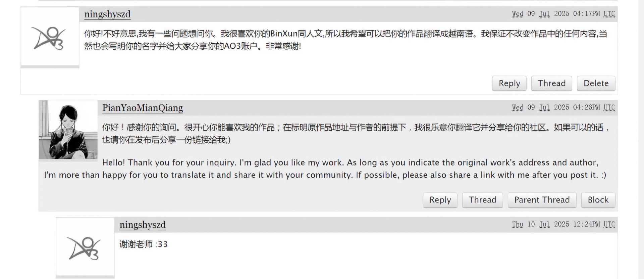
Task: Click Wed abbreviation in the 04:26PM timestamp
Action: click(x=518, y=108)
